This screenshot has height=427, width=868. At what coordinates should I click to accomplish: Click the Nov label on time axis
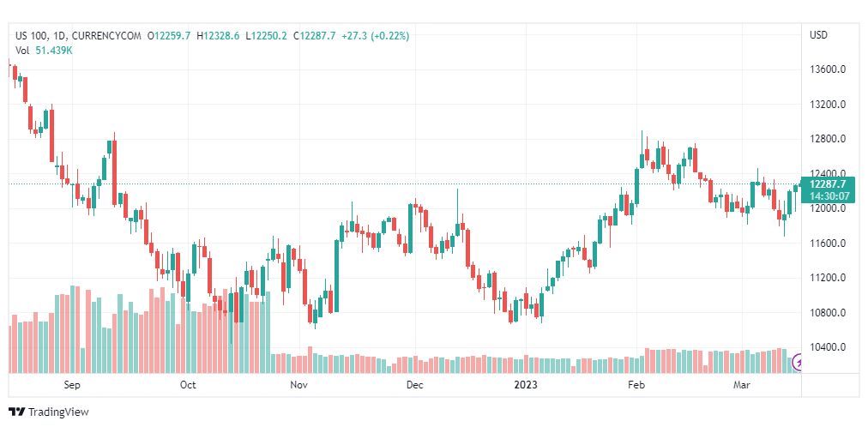tap(298, 385)
